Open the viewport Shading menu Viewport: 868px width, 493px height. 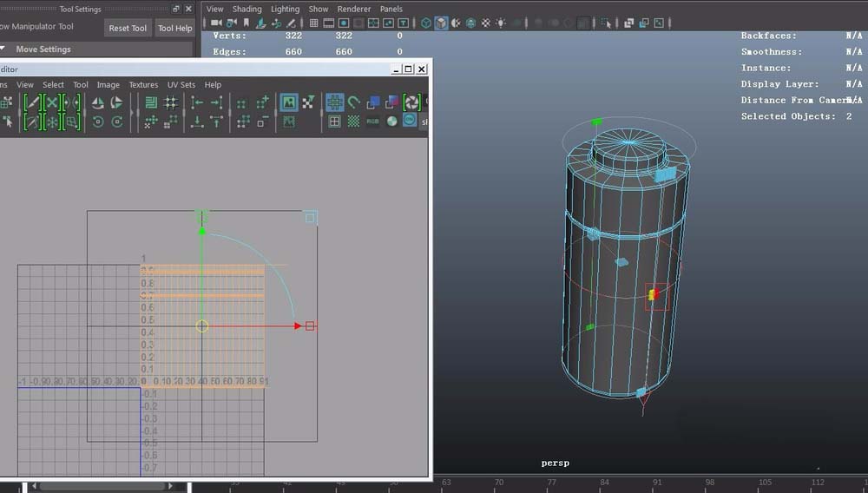(247, 9)
